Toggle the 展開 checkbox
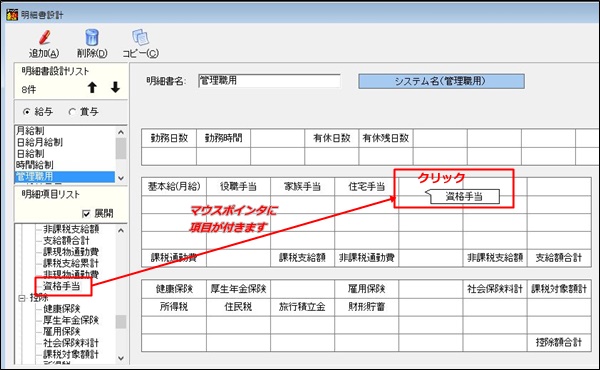 86,214
